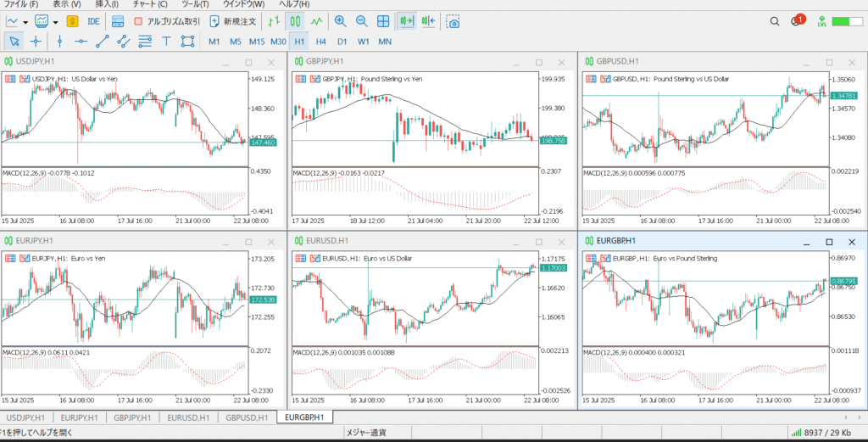Screen dimensions: 868x442
Task: Take a screenshot with the camera icon
Action: coord(453,21)
